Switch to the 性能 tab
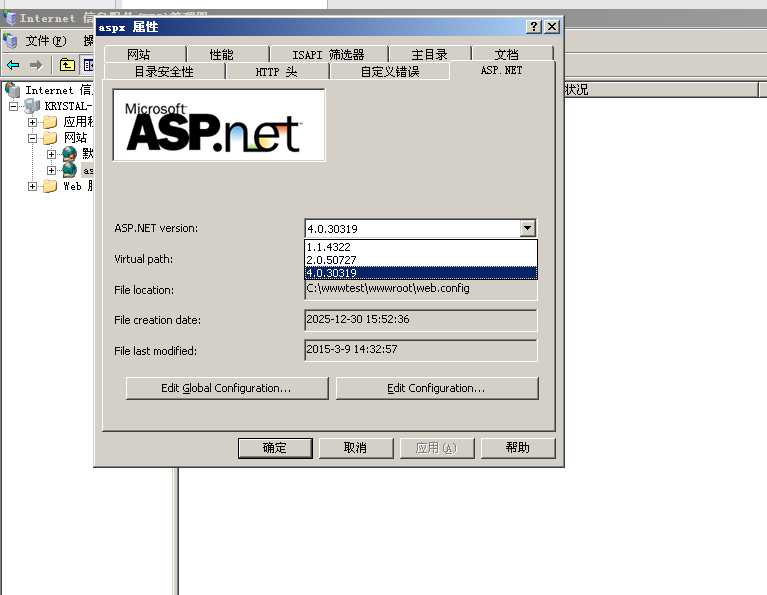 (228, 54)
